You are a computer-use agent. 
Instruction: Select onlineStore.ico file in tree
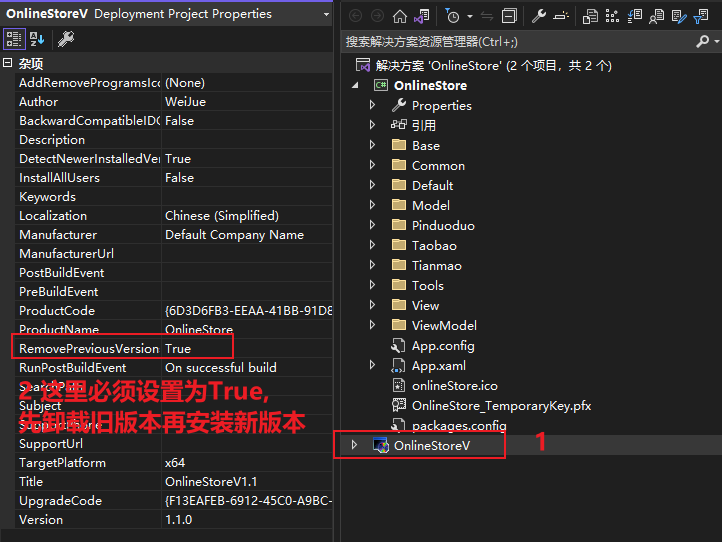455,385
